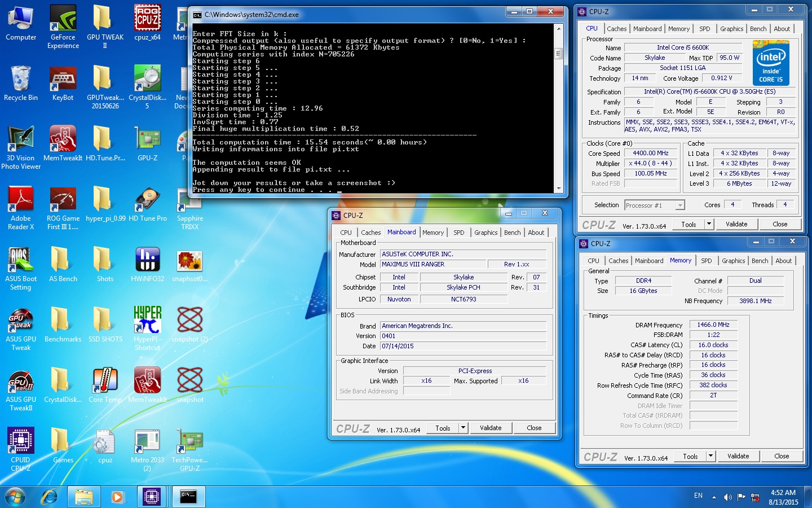The image size is (812, 508).
Task: Click cmd window scrollbar down arrow
Action: [558, 189]
